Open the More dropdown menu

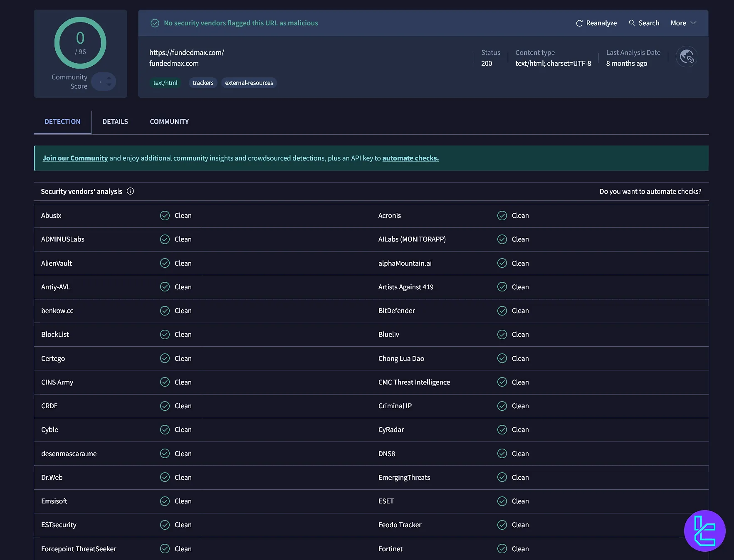click(682, 23)
